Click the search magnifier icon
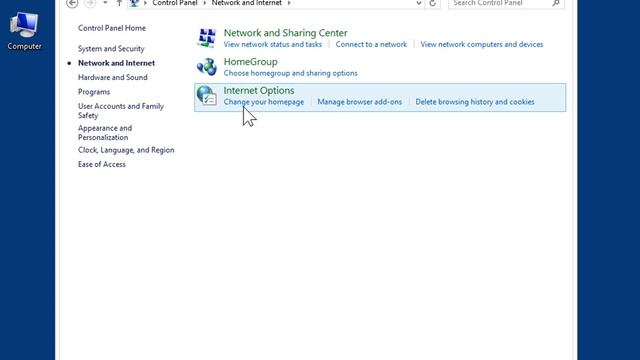Viewport: 640px width, 360px height. point(556,3)
